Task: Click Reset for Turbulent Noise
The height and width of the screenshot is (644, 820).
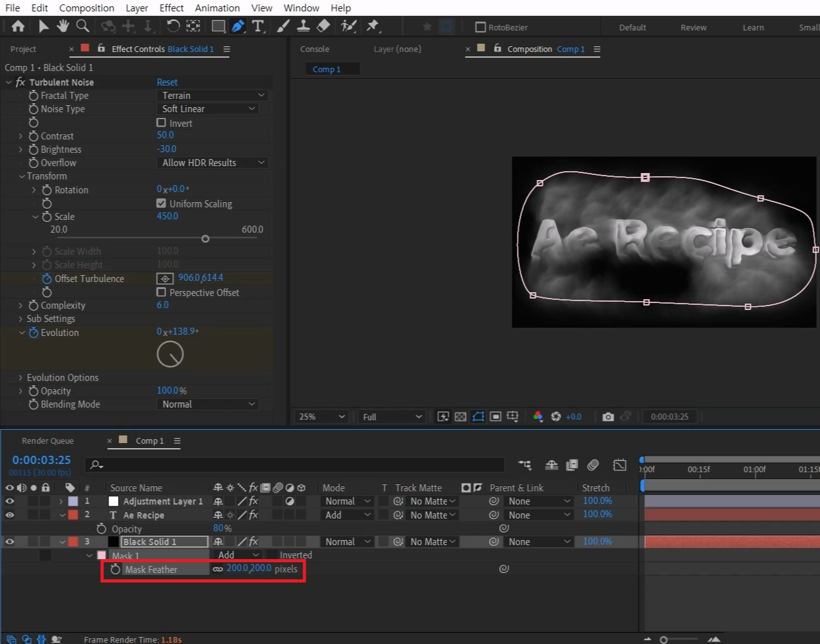Action: point(167,82)
